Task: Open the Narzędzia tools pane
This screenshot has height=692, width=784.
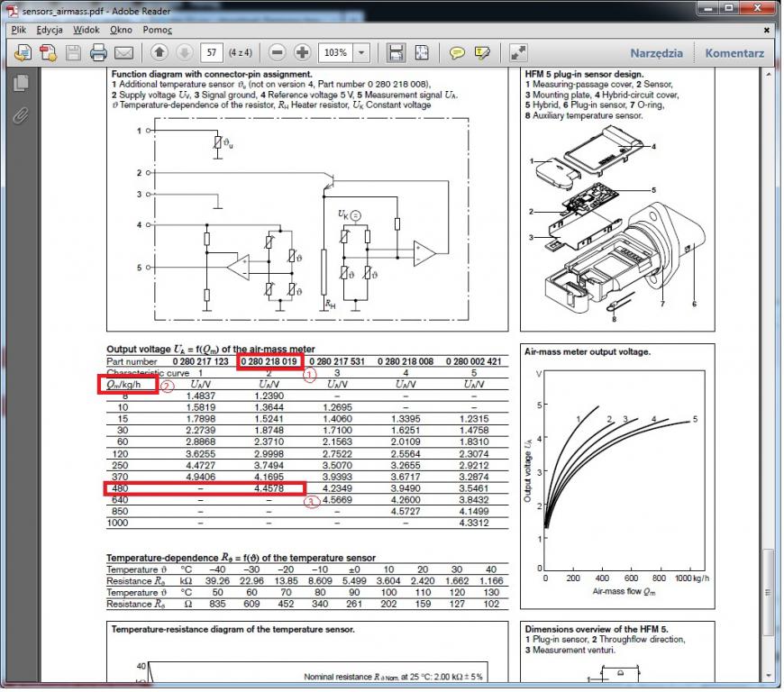Action: pos(656,53)
